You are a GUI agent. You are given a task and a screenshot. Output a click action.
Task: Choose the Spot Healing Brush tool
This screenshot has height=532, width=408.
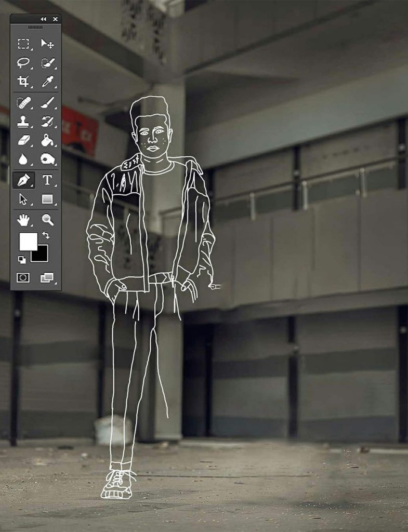23,102
